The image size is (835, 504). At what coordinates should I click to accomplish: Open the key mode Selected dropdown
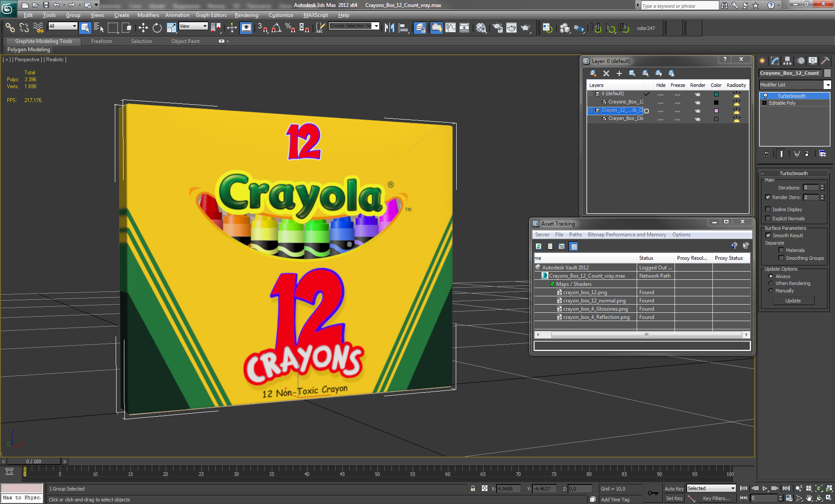(711, 488)
